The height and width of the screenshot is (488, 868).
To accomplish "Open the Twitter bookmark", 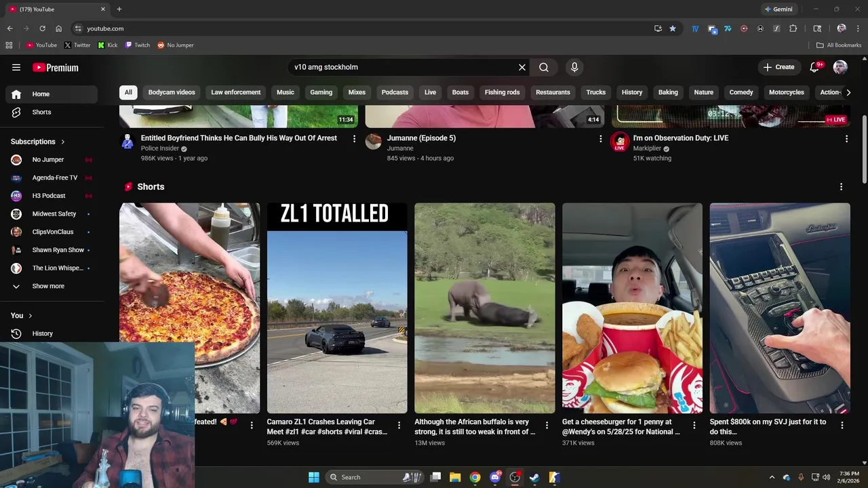I will point(77,45).
